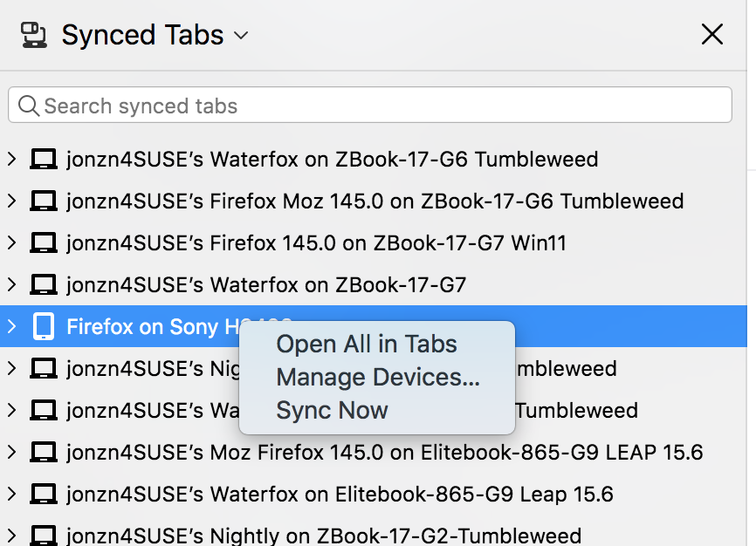
Task: Click the laptop icon for Firefox 145.0 Win11
Action: pyautogui.click(x=44, y=243)
